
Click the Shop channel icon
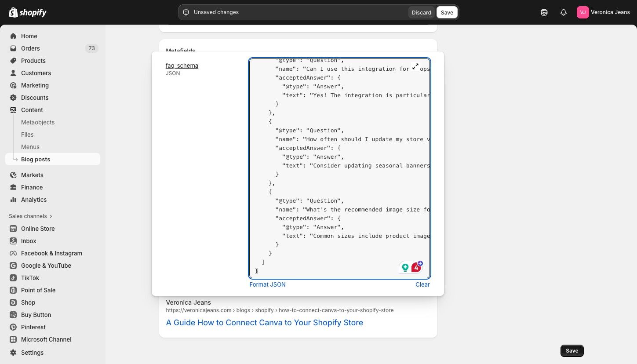click(13, 302)
